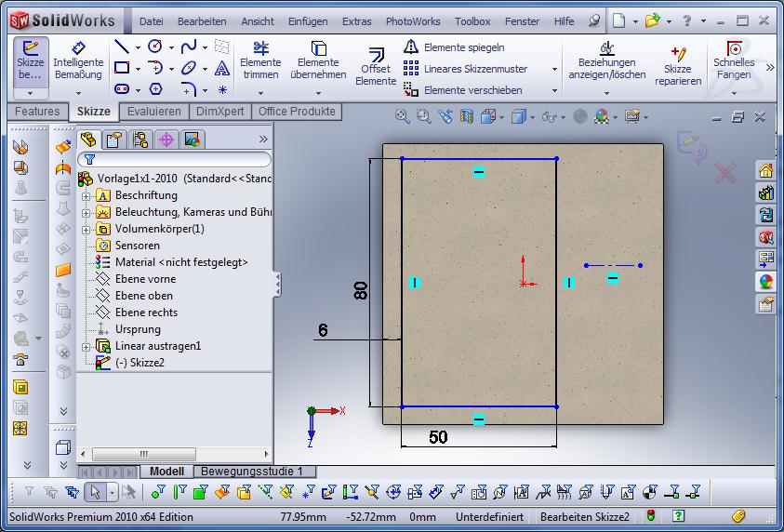Image resolution: width=784 pixels, height=532 pixels.
Task: Switch to the Evaluieren tab
Action: (154, 112)
